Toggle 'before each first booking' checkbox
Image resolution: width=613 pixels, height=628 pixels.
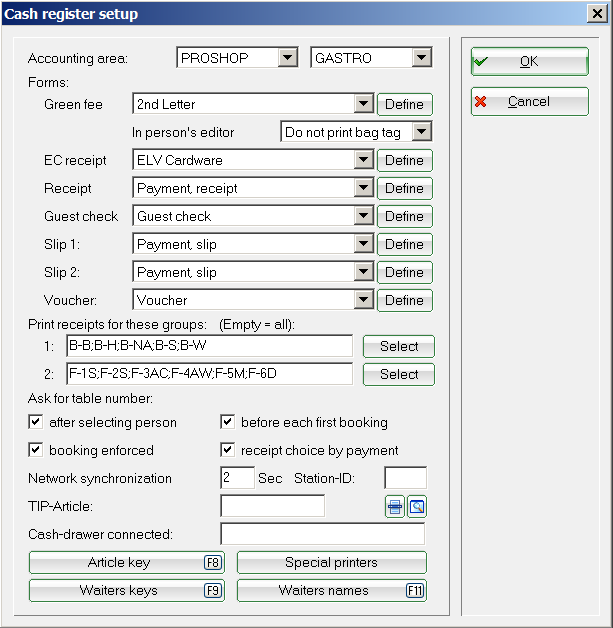(x=228, y=422)
